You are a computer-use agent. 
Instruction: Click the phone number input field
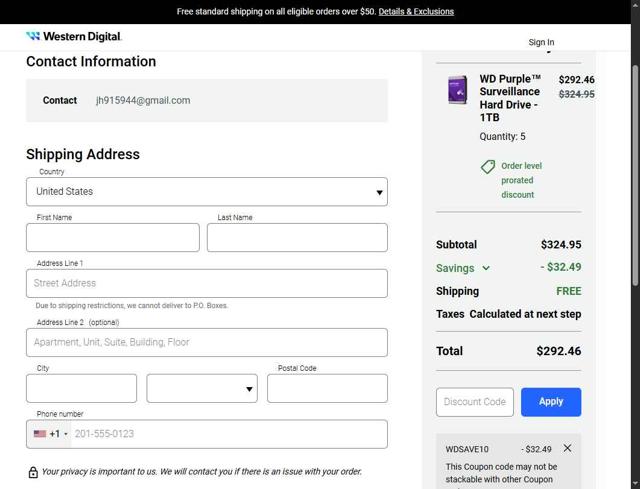coord(229,434)
